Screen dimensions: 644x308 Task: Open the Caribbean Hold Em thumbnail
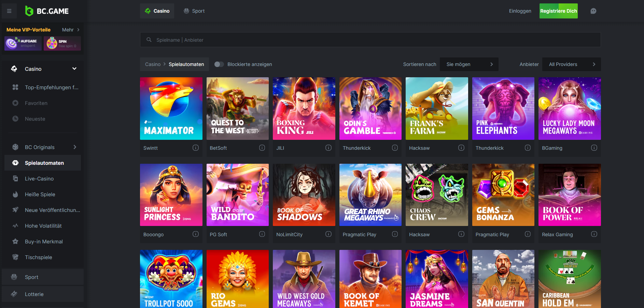click(x=570, y=279)
